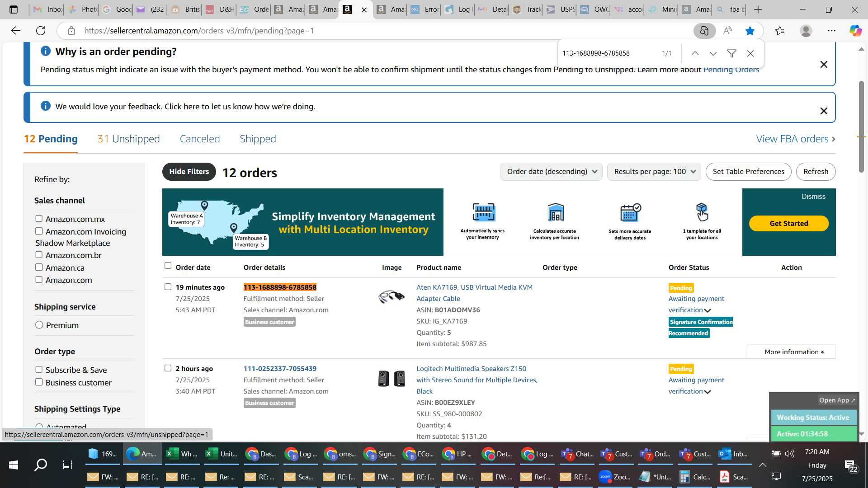The width and height of the screenshot is (868, 488).
Task: Expand Awaiting payment verification for Aten order
Action: pyautogui.click(x=708, y=310)
